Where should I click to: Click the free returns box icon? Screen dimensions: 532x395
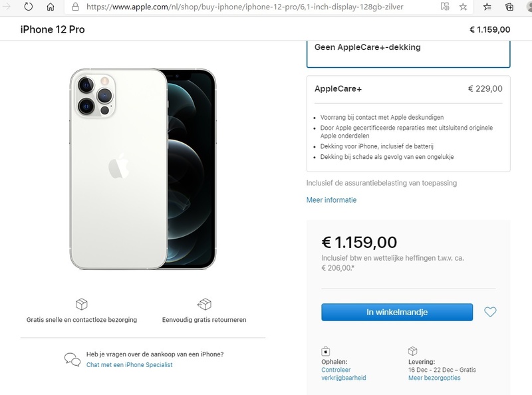[x=204, y=304]
